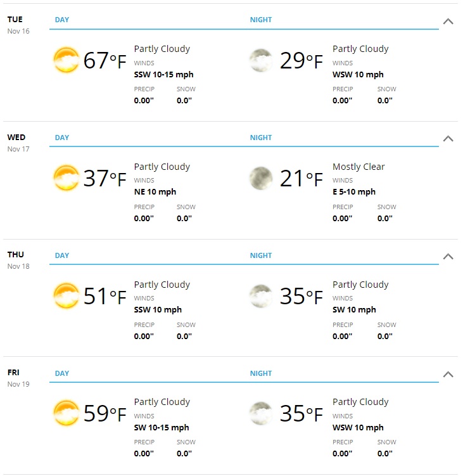Collapse the Thursday Nov 18 forecast chevron
The height and width of the screenshot is (476, 463).
pyautogui.click(x=448, y=257)
